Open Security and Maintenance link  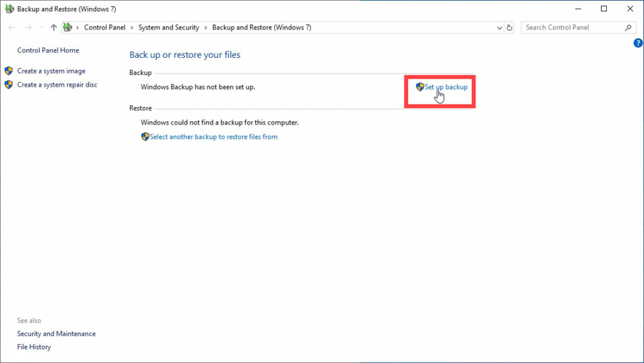click(x=56, y=334)
